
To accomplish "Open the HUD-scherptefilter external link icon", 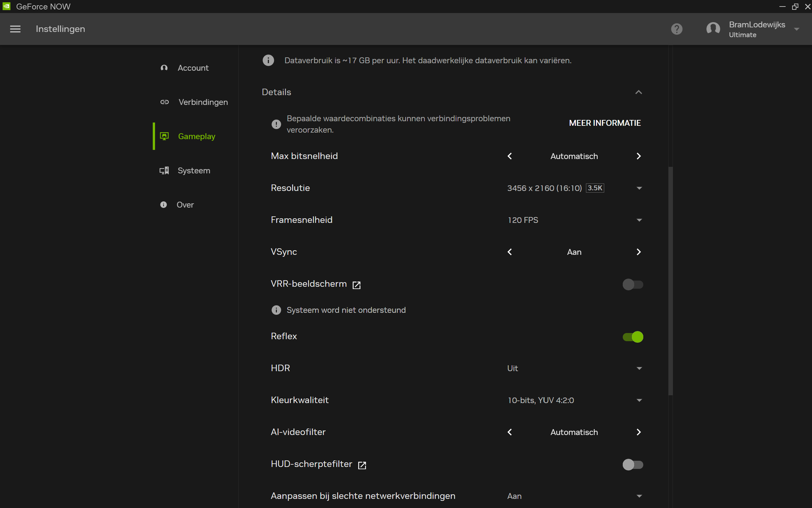I will point(362,465).
